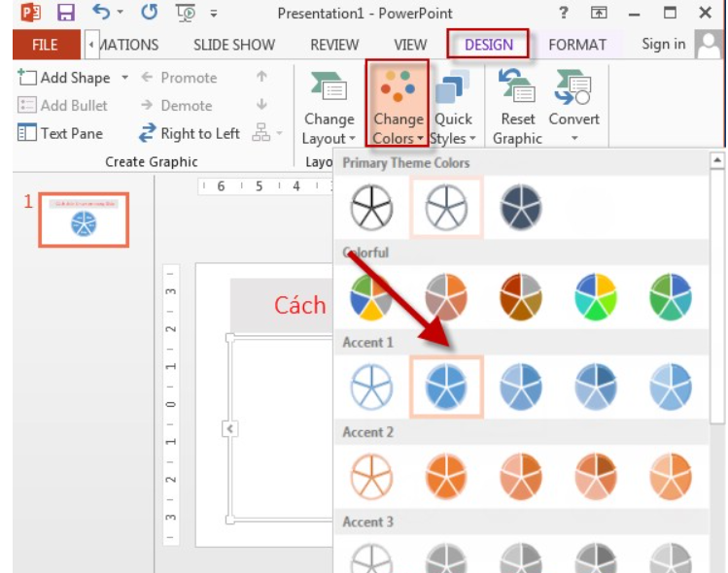The height and width of the screenshot is (573, 728).
Task: Choose Accent 2 solid orange fill option
Action: 446,477
